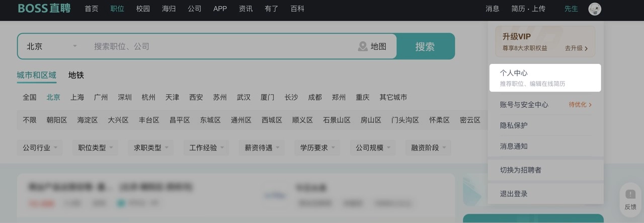Open 账号与安全中心 menu item

(524, 105)
